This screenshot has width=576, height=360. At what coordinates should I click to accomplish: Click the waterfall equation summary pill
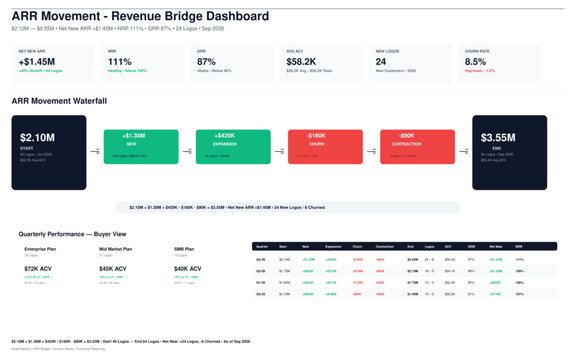click(x=288, y=207)
